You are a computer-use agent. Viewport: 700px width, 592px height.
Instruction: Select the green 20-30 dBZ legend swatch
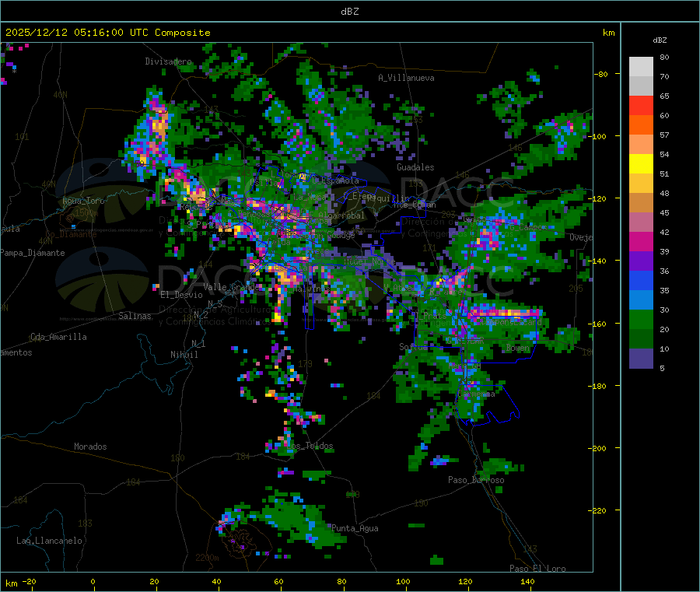click(x=641, y=319)
